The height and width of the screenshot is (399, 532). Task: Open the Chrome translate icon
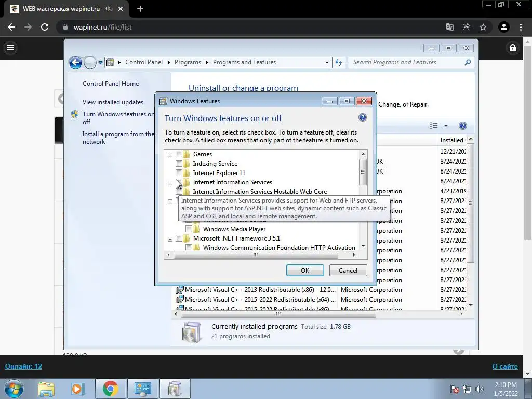pos(450,27)
